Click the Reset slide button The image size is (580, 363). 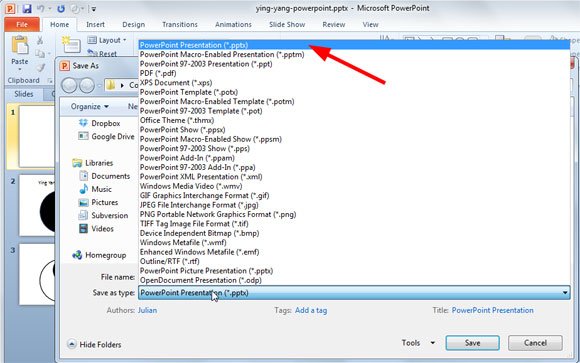pos(102,54)
